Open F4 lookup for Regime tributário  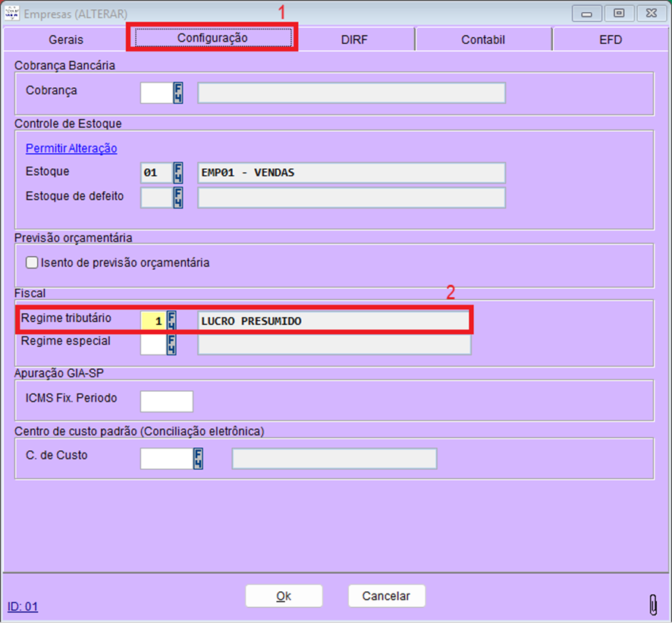point(171,321)
